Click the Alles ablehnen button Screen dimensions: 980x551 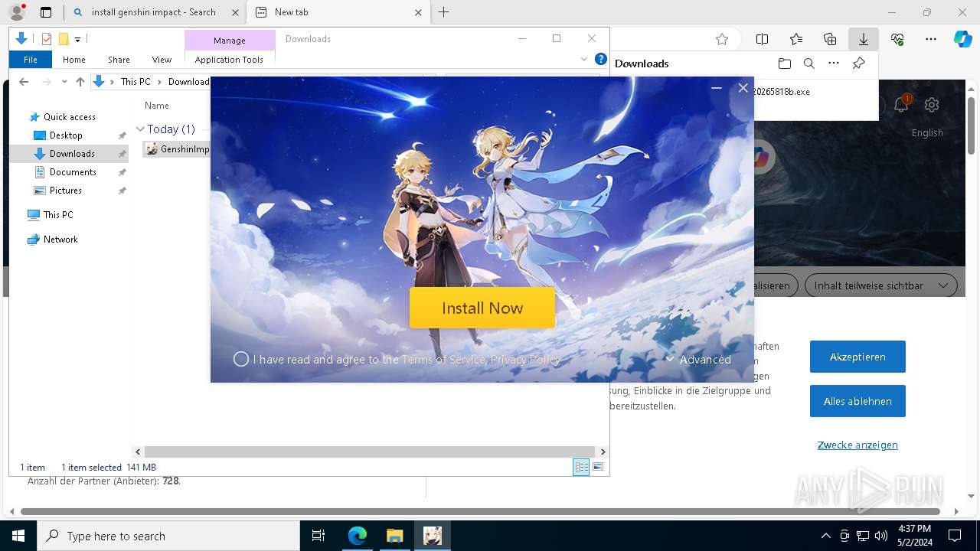pyautogui.click(x=857, y=401)
